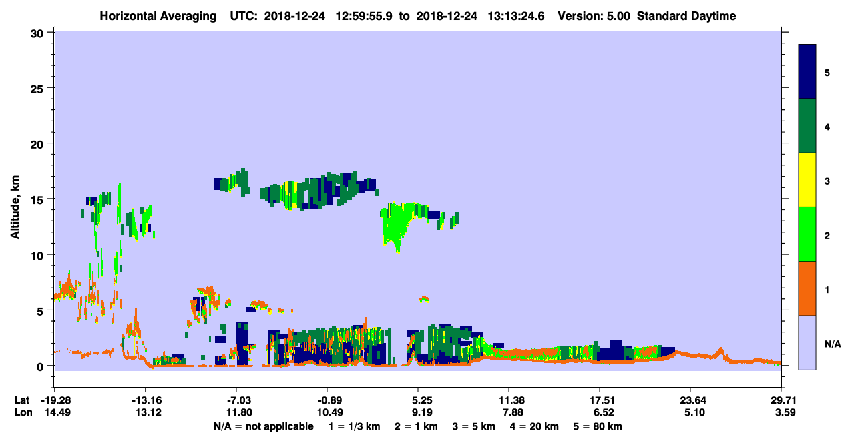Select the yellow level 3 legend swatch
The image size is (868, 445).
click(807, 180)
